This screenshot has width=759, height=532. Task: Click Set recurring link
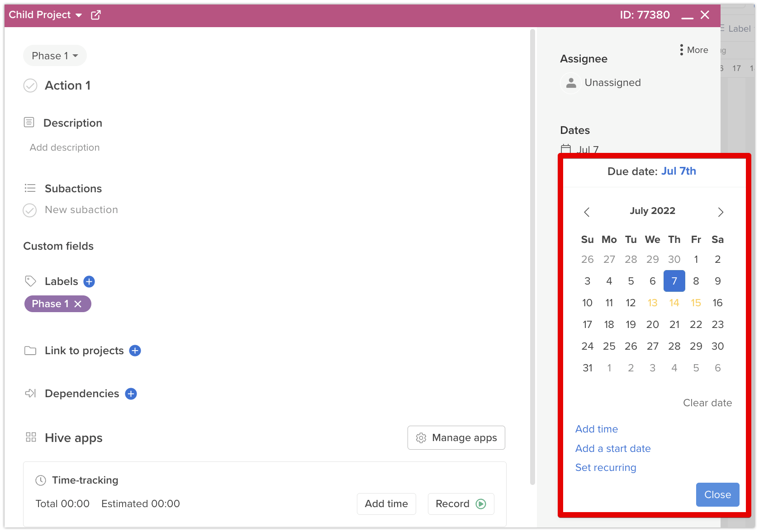click(x=606, y=467)
